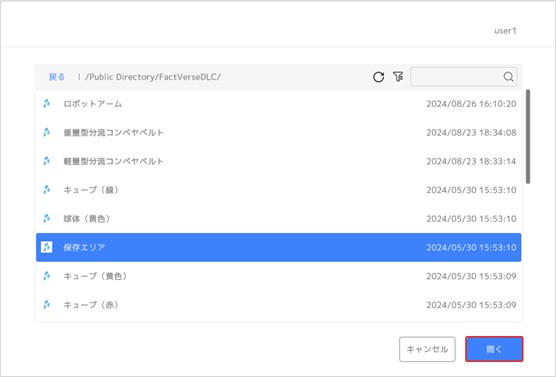Click the icon next to 球体（黄色）
556x377 pixels.
(46, 218)
